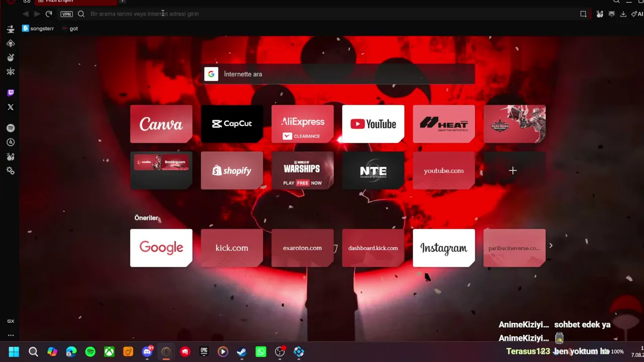Open OBS Studio from the taskbar

pos(280,352)
